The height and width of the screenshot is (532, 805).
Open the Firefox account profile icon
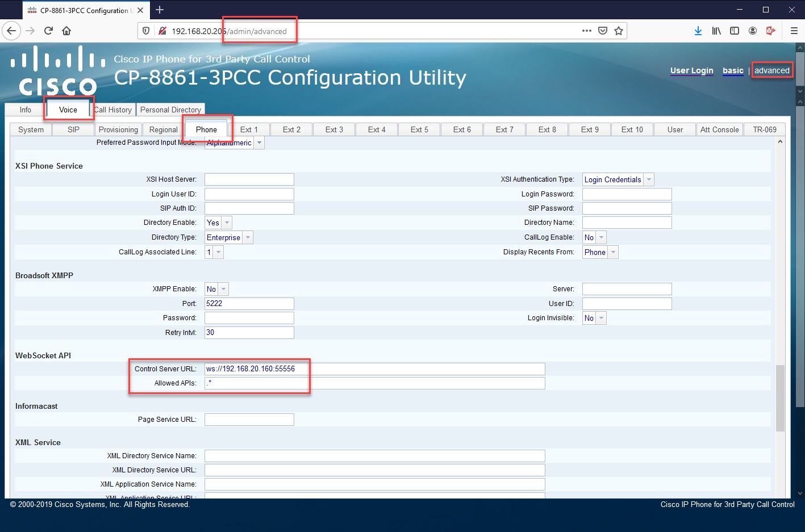point(753,31)
